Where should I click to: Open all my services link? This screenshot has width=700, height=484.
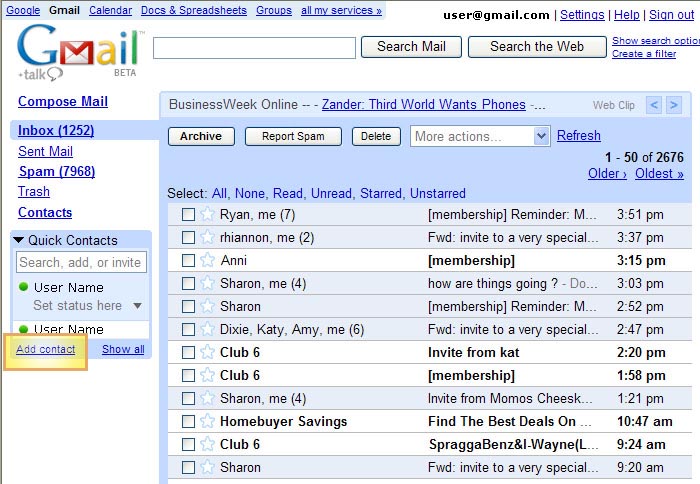[x=341, y=10]
